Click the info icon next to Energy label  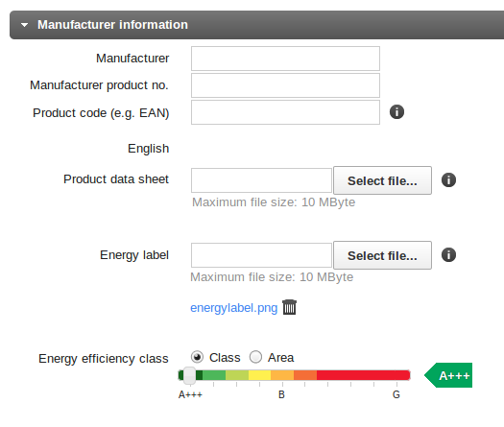click(x=448, y=255)
